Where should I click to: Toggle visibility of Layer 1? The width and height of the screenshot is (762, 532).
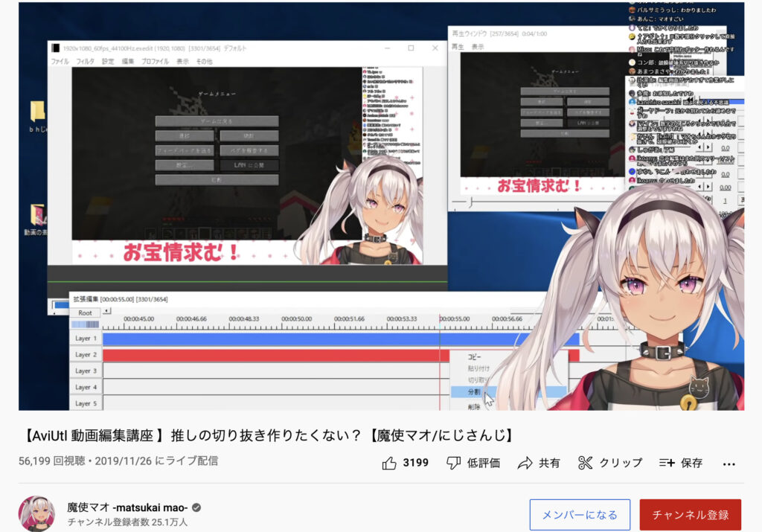[x=86, y=338]
